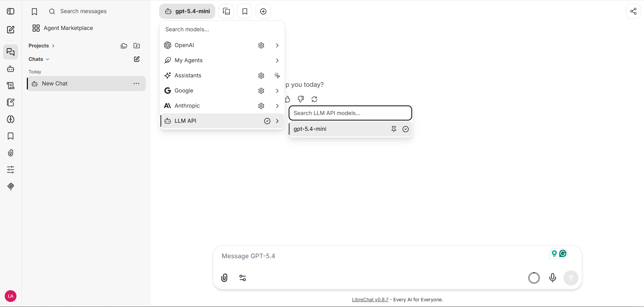Expand Anthropic models submenu arrow
Screen dimensions: 644x307
(277, 106)
